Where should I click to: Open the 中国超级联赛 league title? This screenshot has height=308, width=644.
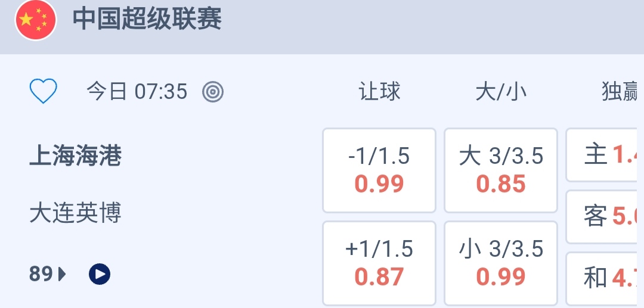coord(147,19)
